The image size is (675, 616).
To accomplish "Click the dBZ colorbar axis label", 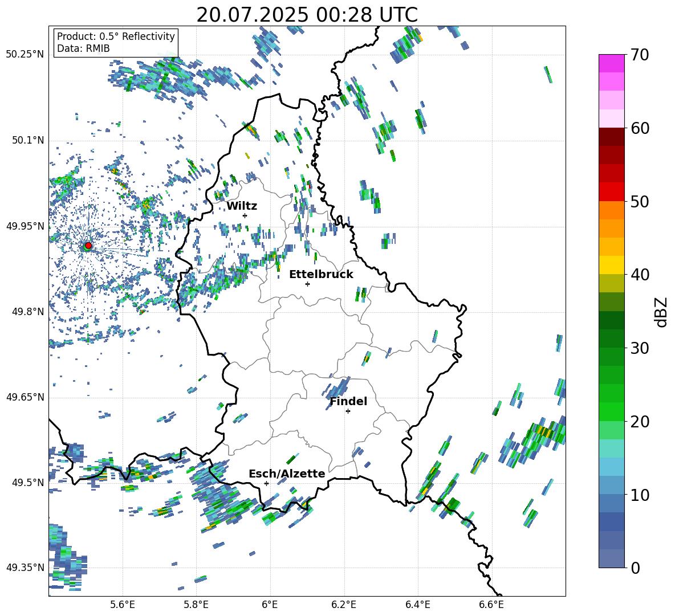I will click(662, 312).
